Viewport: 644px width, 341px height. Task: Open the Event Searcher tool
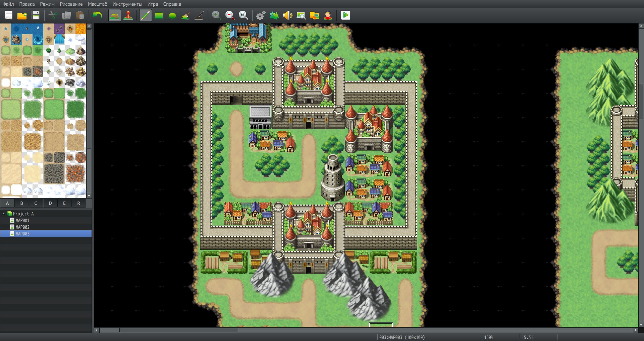301,15
